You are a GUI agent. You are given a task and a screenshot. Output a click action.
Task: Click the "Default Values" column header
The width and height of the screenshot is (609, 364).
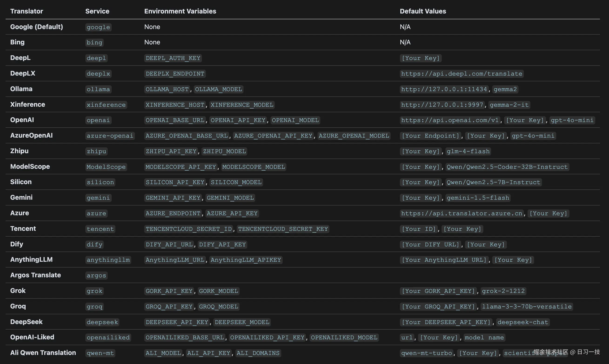click(x=423, y=11)
